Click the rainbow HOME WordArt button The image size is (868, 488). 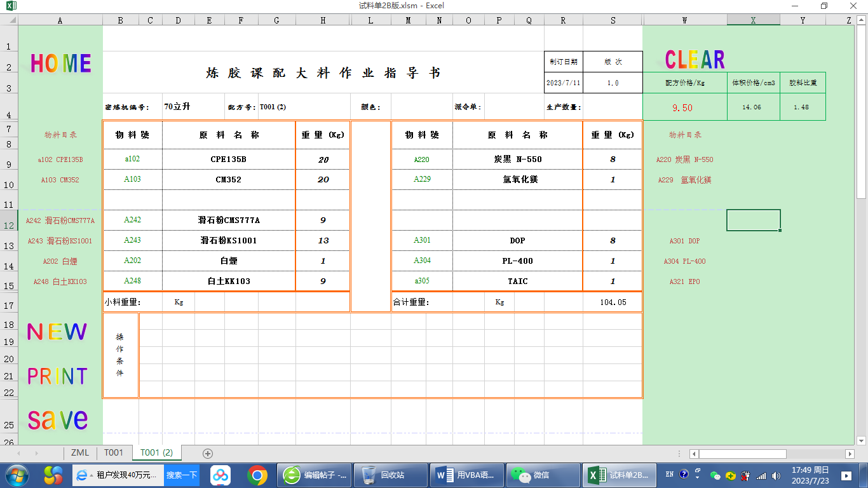click(x=60, y=63)
